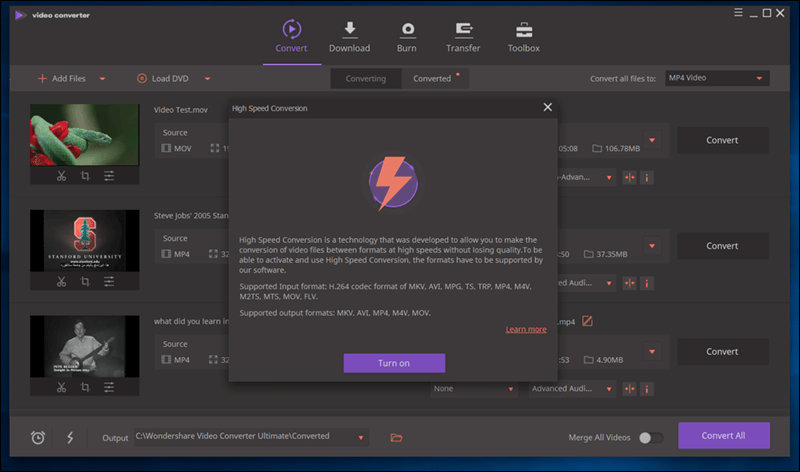
Task: Crop Video Test.mov with crop icon
Action: (x=85, y=176)
